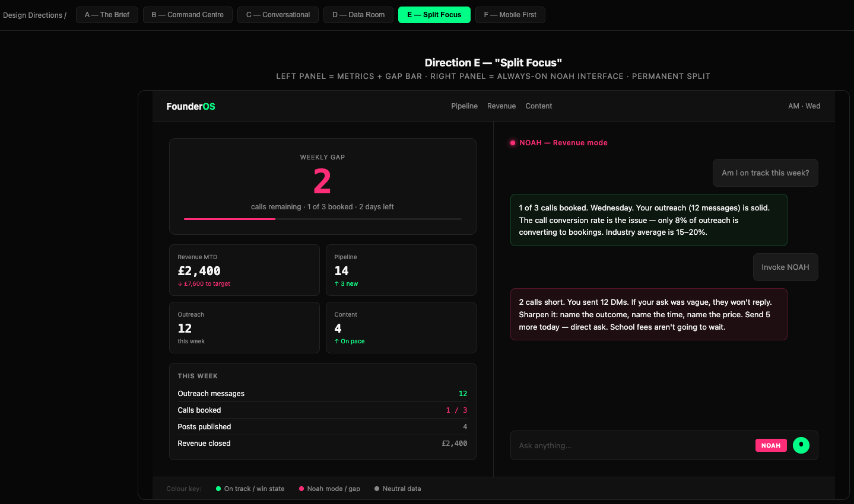Click the green NOAH reply about conversion rate
This screenshot has width=854, height=504.
[x=649, y=220]
